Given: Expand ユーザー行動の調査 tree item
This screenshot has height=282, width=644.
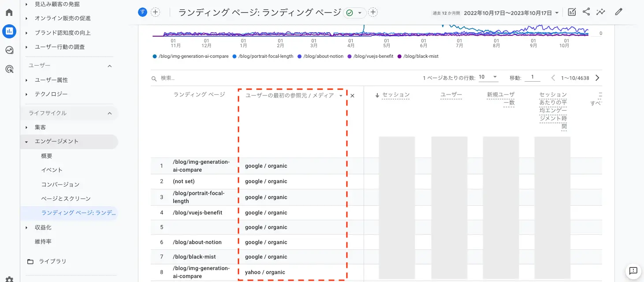Looking at the screenshot, I should point(26,47).
